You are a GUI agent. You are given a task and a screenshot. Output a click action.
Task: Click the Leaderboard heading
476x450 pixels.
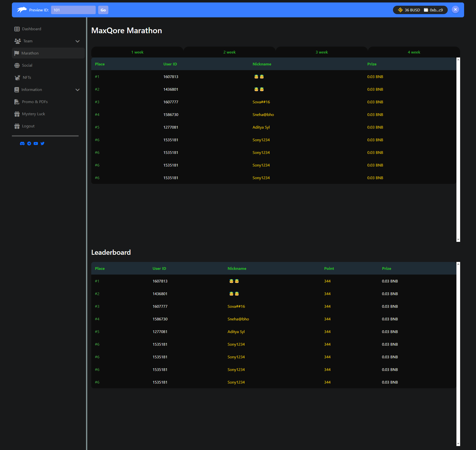pos(111,253)
